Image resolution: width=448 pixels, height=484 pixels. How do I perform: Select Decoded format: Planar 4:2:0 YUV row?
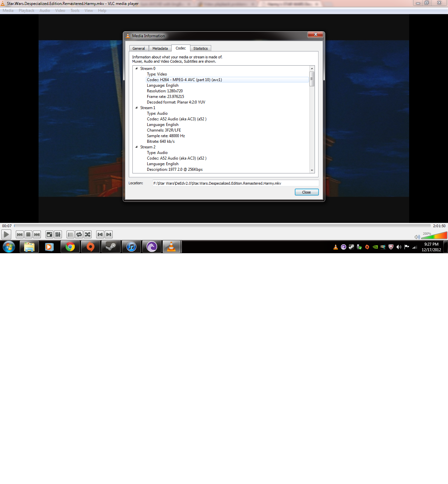(x=176, y=102)
